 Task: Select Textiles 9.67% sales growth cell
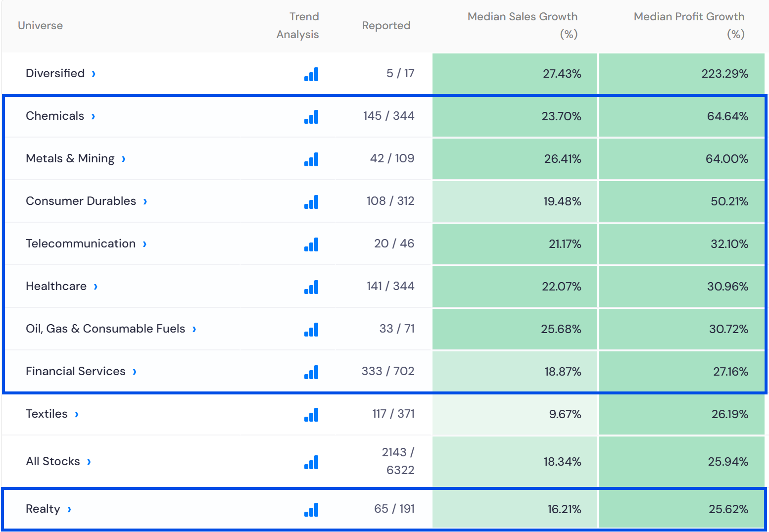(515, 414)
